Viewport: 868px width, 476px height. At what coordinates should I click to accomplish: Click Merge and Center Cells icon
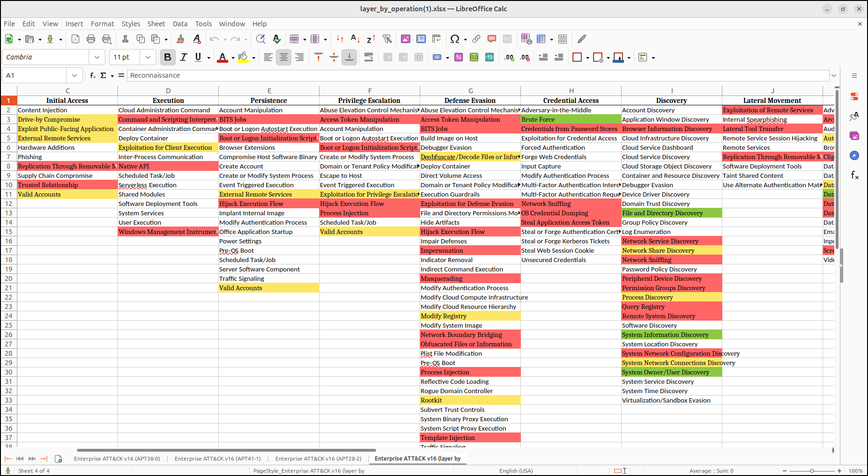pos(388,57)
